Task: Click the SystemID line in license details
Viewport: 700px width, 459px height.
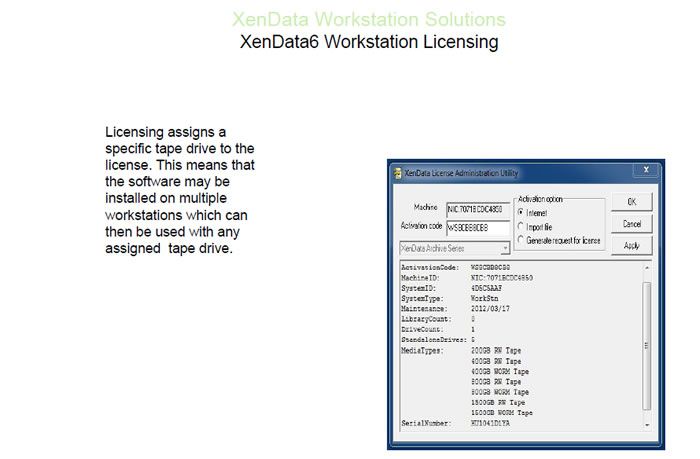Action: (451, 288)
